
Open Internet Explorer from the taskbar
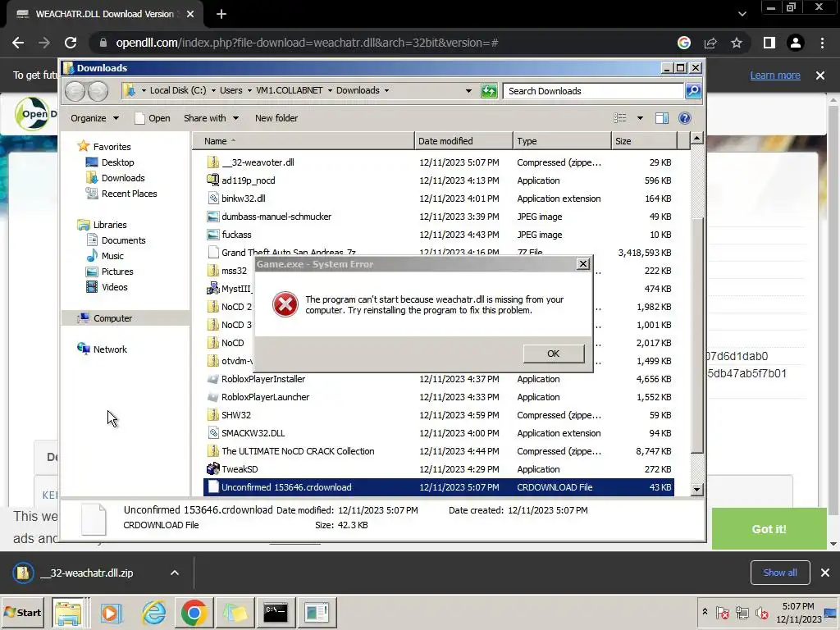tap(153, 612)
